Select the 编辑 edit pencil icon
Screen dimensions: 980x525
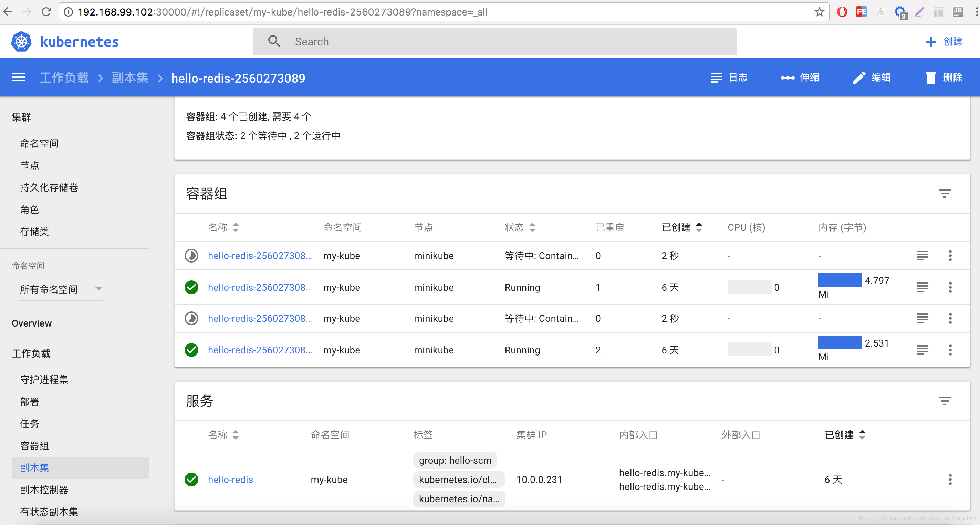(859, 77)
